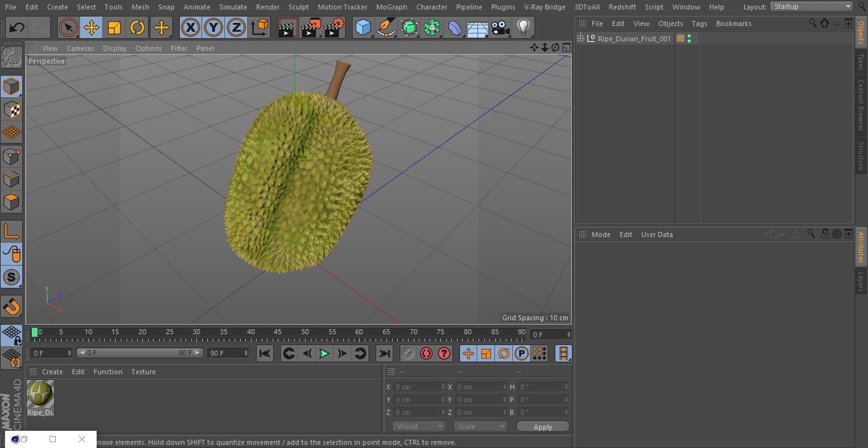
Task: Open Bookmarks in Object Manager
Action: 733,24
